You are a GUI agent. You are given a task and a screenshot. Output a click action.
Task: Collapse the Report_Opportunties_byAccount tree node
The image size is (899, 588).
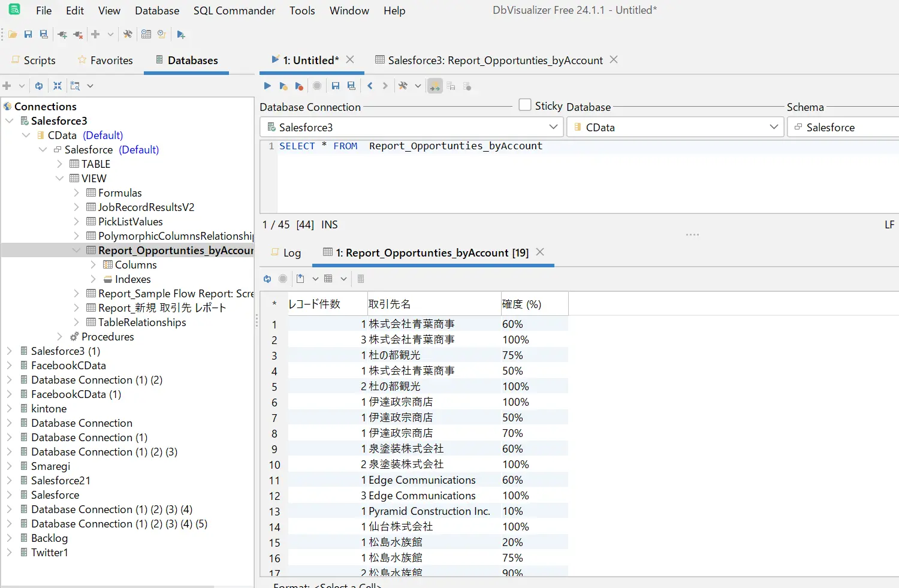[76, 251]
